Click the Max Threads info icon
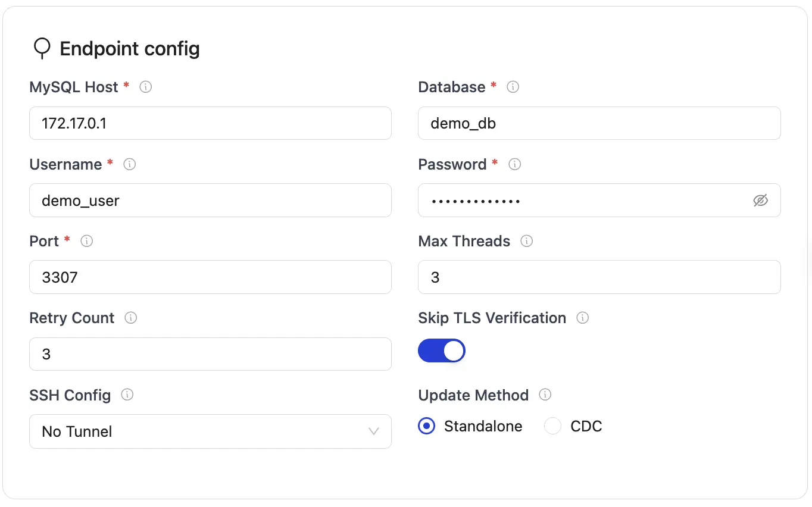812x507 pixels. click(526, 241)
